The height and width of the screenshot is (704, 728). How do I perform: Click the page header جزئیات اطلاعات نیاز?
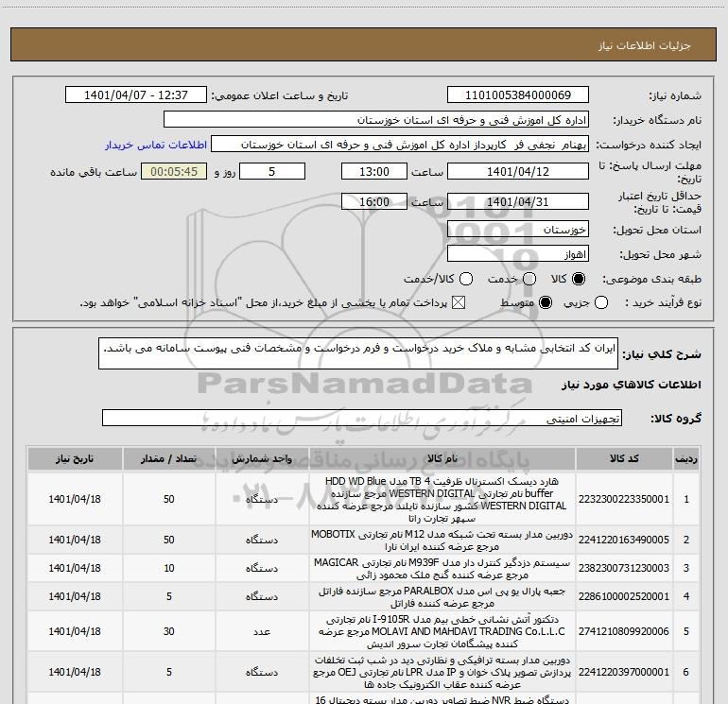pos(645,45)
